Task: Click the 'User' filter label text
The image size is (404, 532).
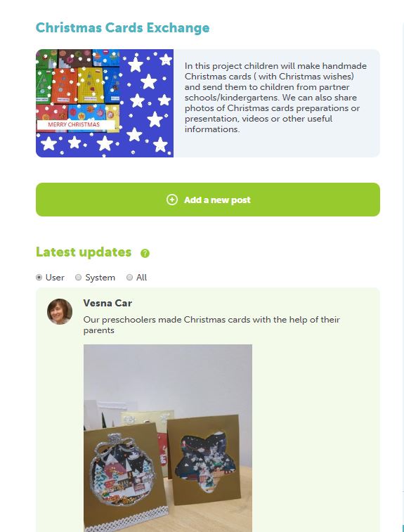Action: [55, 278]
